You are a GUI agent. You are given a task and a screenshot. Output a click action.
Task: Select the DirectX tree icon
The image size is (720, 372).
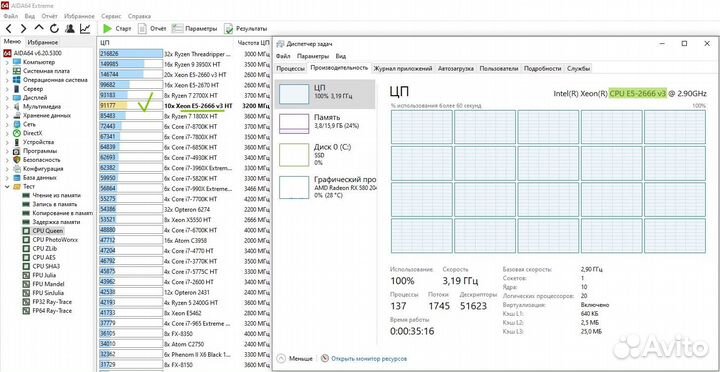[17, 133]
